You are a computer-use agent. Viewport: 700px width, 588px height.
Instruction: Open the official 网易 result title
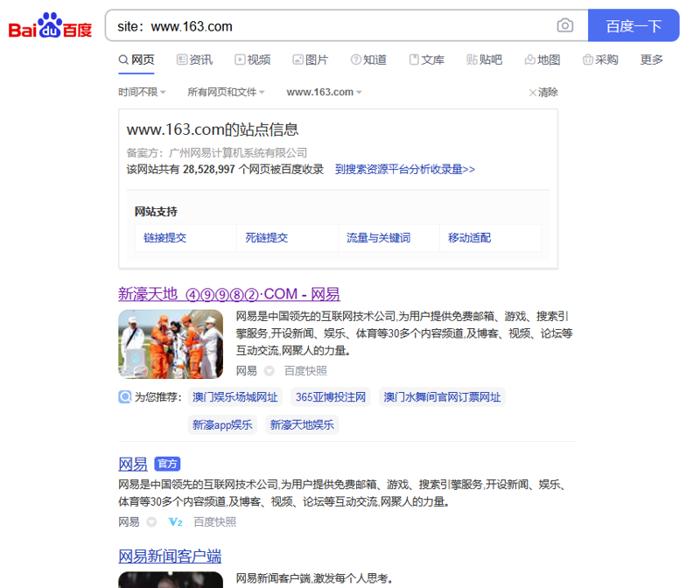(x=133, y=465)
